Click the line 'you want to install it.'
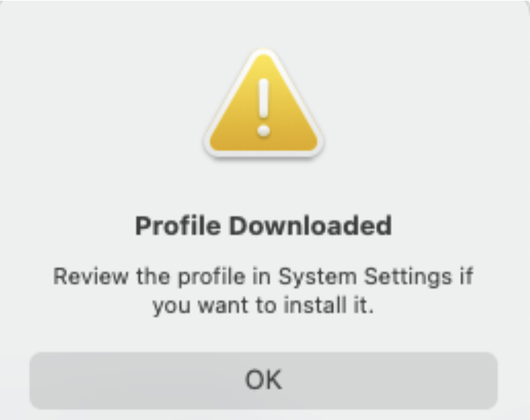The width and height of the screenshot is (530, 420). (x=264, y=306)
